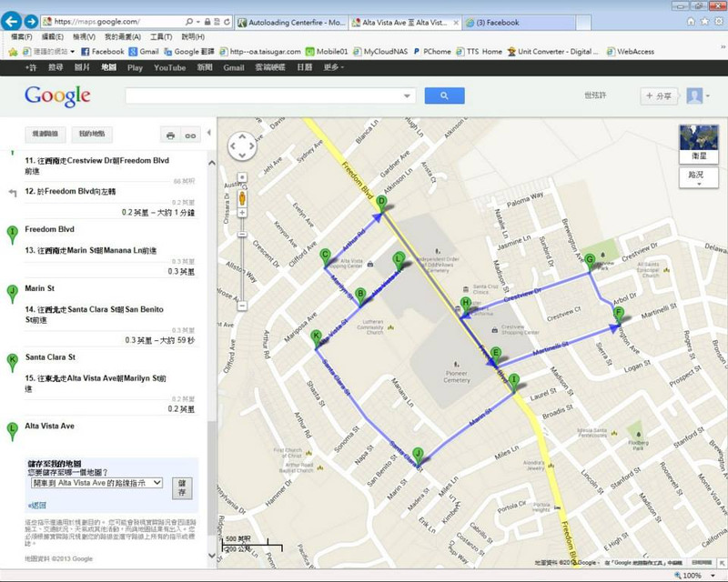This screenshot has height=582, width=728.
Task: Select marker K in the directions list
Action: pos(13,362)
